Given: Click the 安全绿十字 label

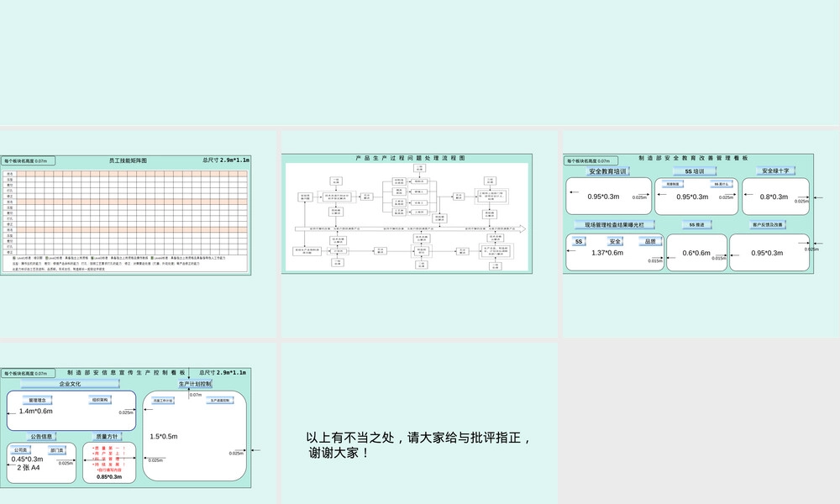Looking at the screenshot, I should [775, 171].
